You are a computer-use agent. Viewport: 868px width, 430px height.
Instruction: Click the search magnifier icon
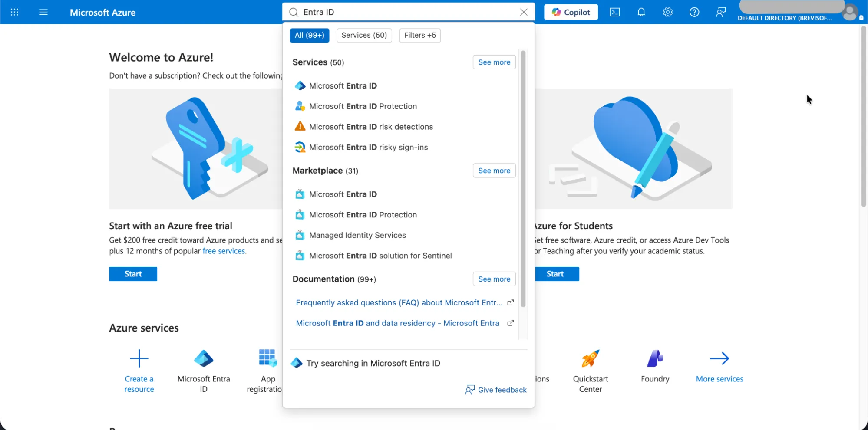click(294, 12)
